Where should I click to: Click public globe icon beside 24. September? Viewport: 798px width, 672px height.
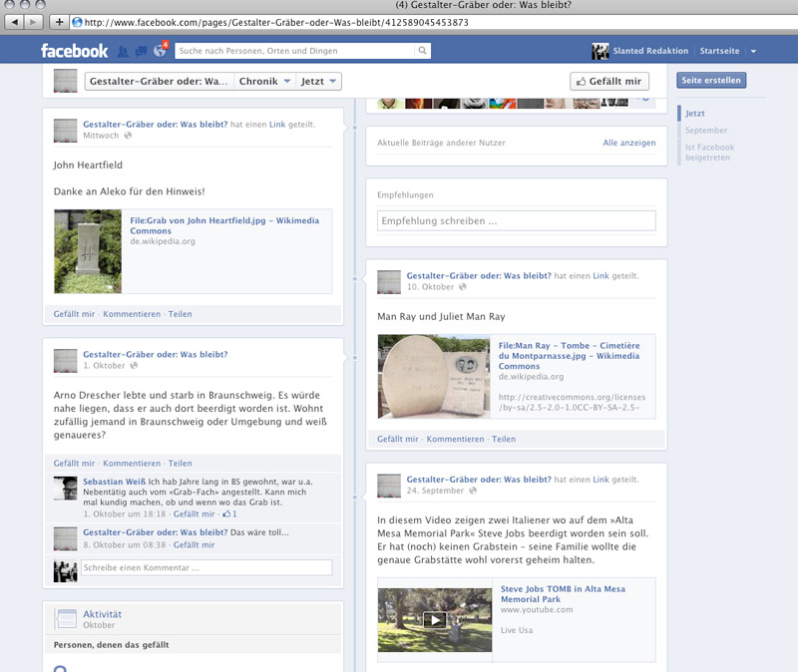click(473, 491)
